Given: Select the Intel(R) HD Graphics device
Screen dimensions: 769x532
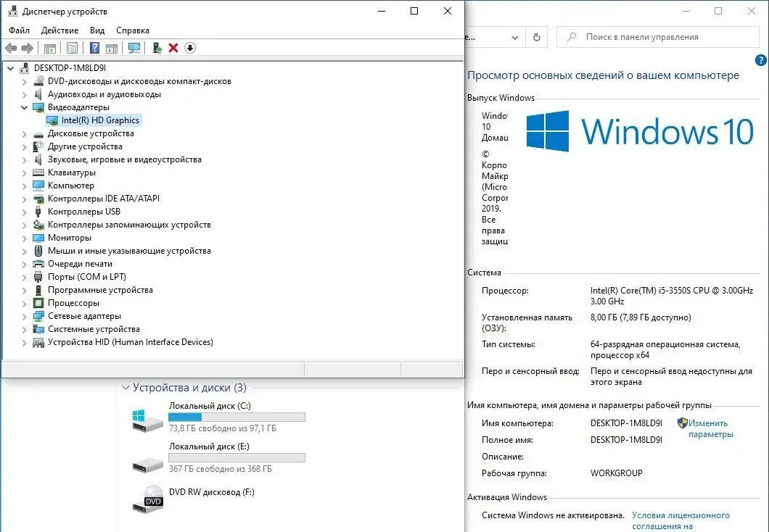Looking at the screenshot, I should [x=100, y=120].
